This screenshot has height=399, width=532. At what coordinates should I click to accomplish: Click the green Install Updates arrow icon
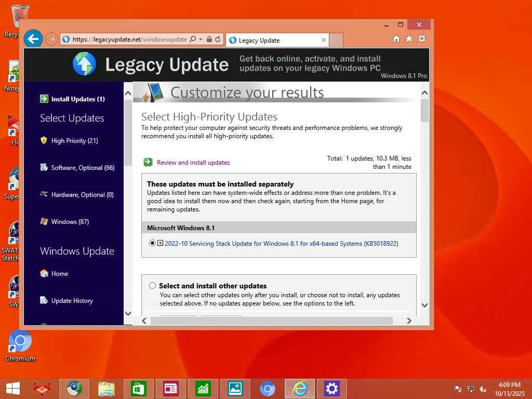tap(44, 99)
